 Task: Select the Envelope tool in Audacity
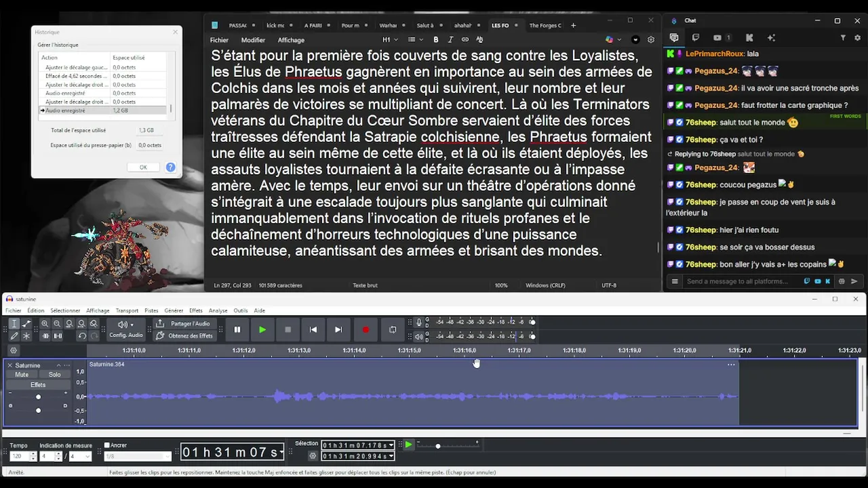tap(26, 324)
